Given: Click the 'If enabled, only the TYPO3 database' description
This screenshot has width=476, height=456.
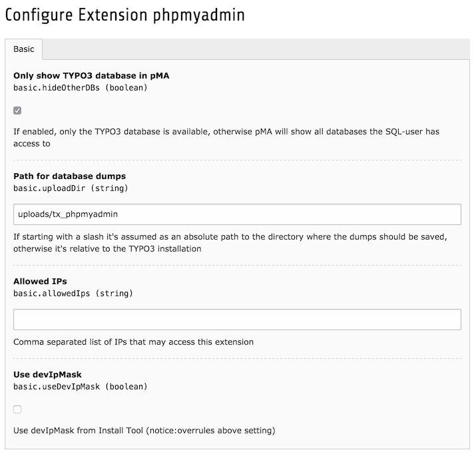Looking at the screenshot, I should (226, 132).
